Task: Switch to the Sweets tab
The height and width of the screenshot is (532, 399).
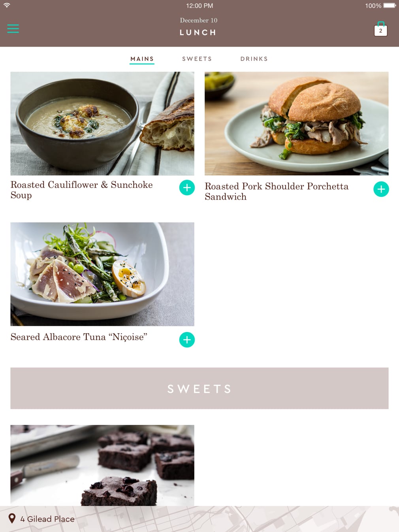Action: click(197, 59)
